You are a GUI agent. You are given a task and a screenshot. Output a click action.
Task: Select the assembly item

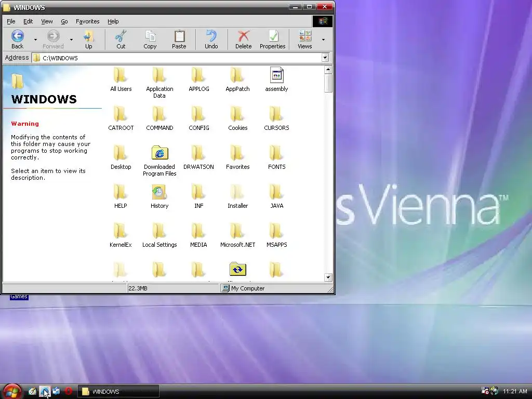[x=276, y=79]
